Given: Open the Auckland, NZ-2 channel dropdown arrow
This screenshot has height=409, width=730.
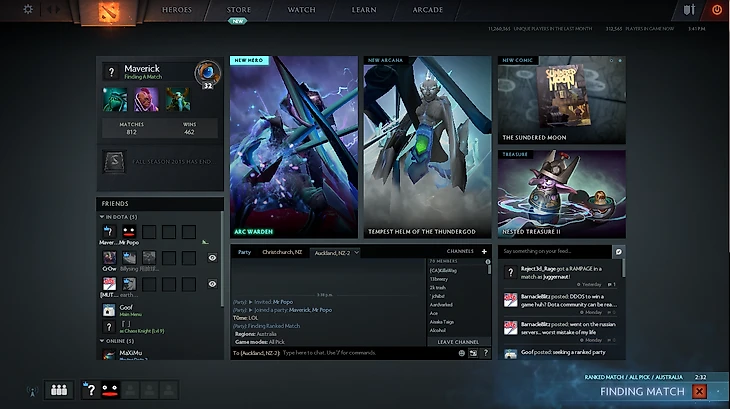Looking at the screenshot, I should (x=357, y=252).
